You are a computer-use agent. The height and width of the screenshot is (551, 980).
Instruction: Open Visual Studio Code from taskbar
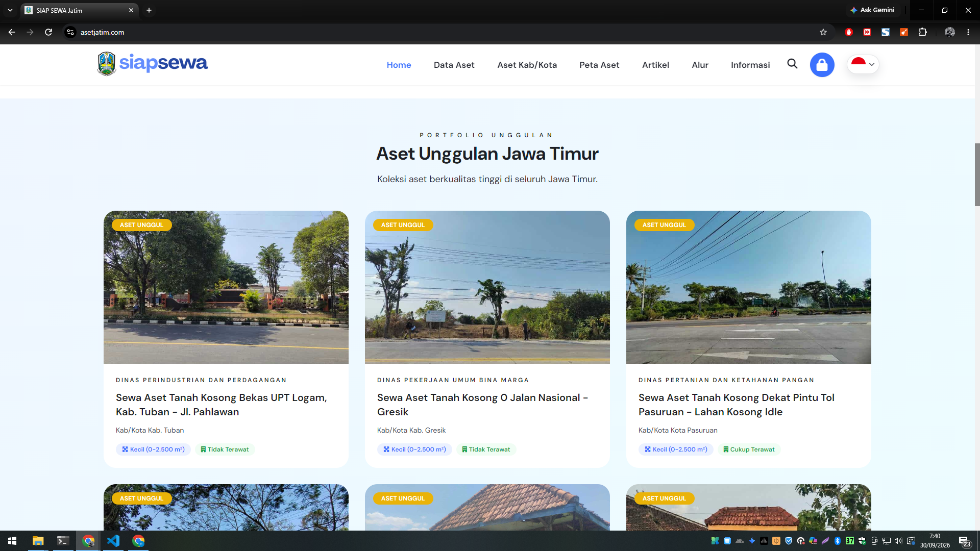point(113,541)
